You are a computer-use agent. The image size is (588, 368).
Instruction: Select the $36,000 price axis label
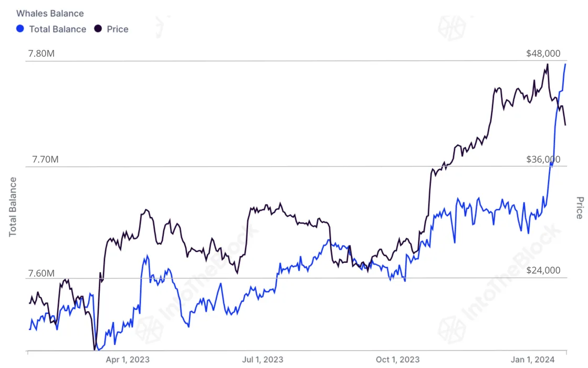pyautogui.click(x=543, y=159)
